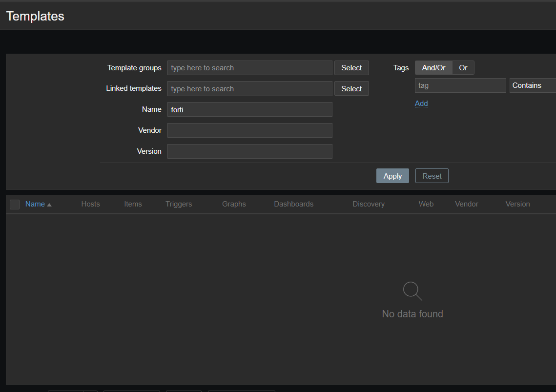The image size is (556, 392).
Task: Switch tag evaluation to And/Or
Action: [x=433, y=68]
